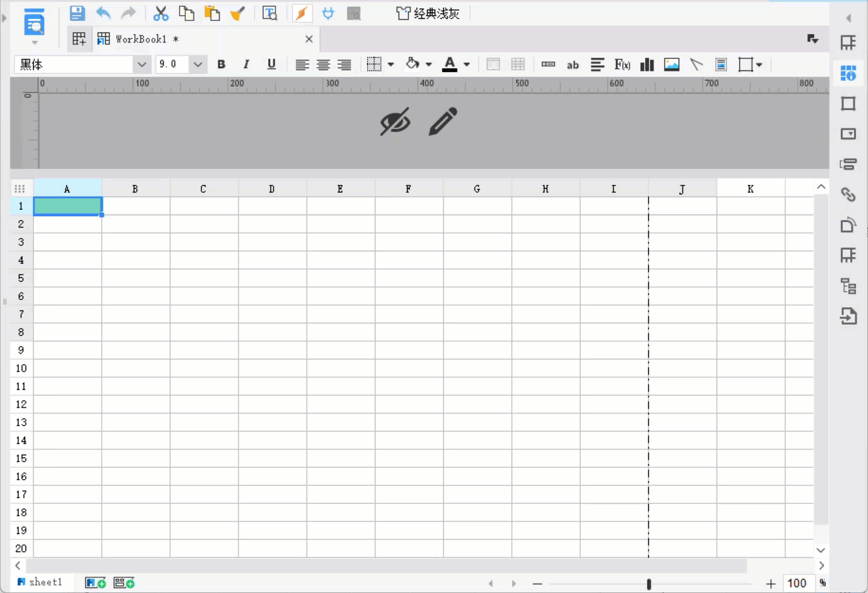This screenshot has height=593, width=868.
Task: Toggle italic formatting
Action: [x=246, y=64]
